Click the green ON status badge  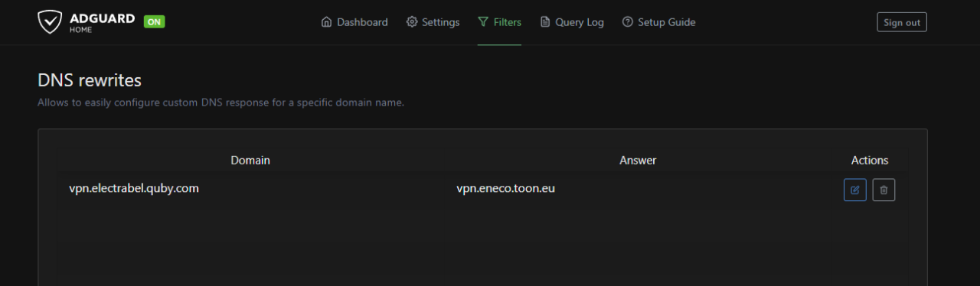[154, 21]
